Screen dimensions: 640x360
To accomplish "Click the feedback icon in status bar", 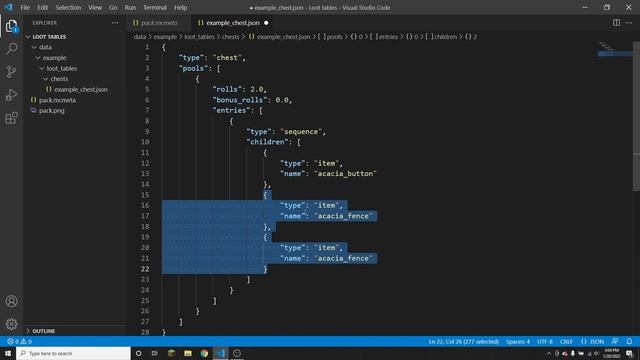I will [615, 342].
